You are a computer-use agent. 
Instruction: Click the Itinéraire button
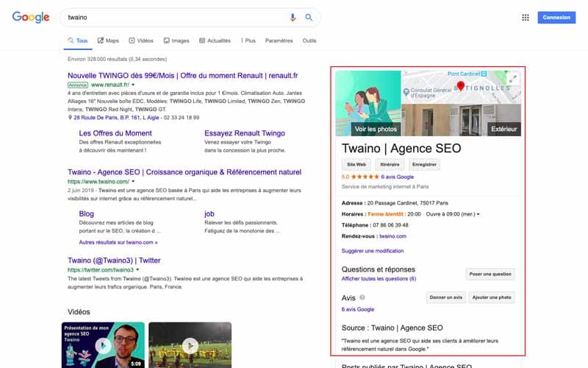pyautogui.click(x=390, y=164)
